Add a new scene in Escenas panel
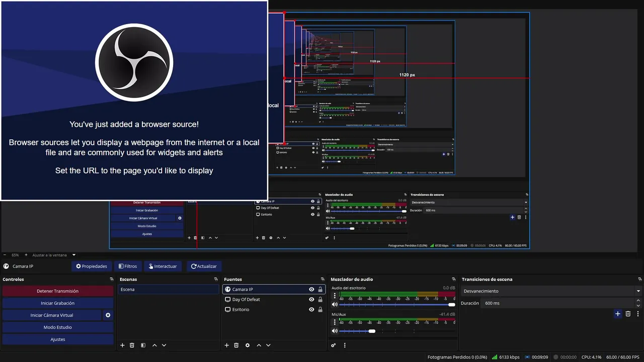Image resolution: width=644 pixels, height=362 pixels. tap(122, 345)
